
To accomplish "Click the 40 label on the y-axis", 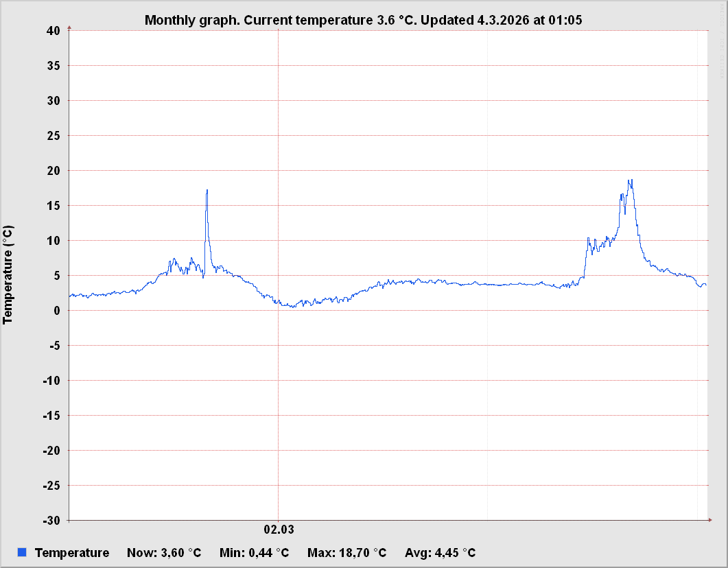I will [54, 30].
